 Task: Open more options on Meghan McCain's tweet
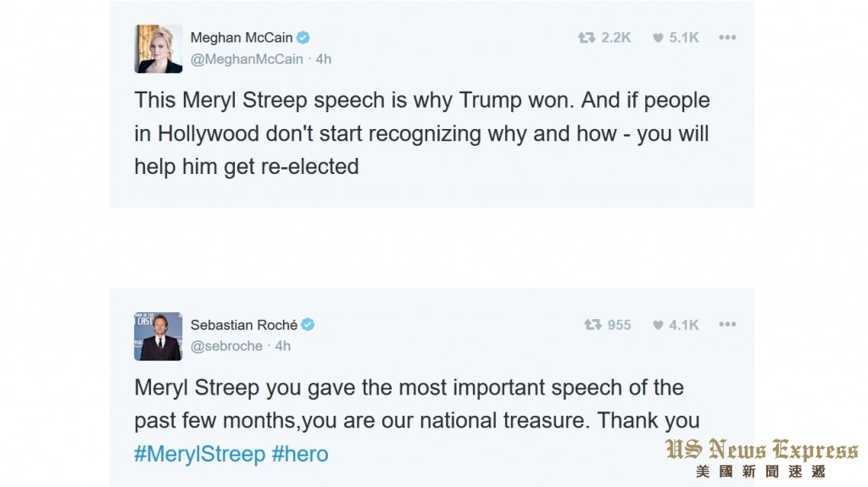click(727, 37)
